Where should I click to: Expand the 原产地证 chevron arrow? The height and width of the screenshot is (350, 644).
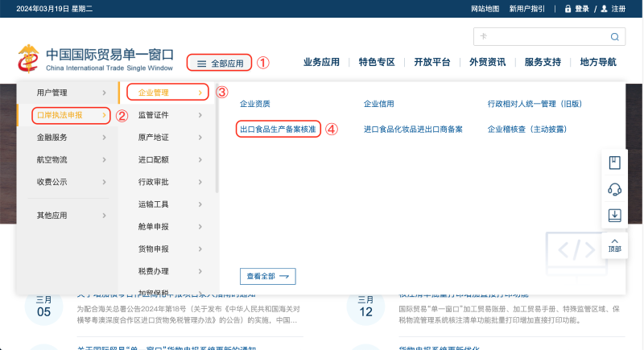200,138
